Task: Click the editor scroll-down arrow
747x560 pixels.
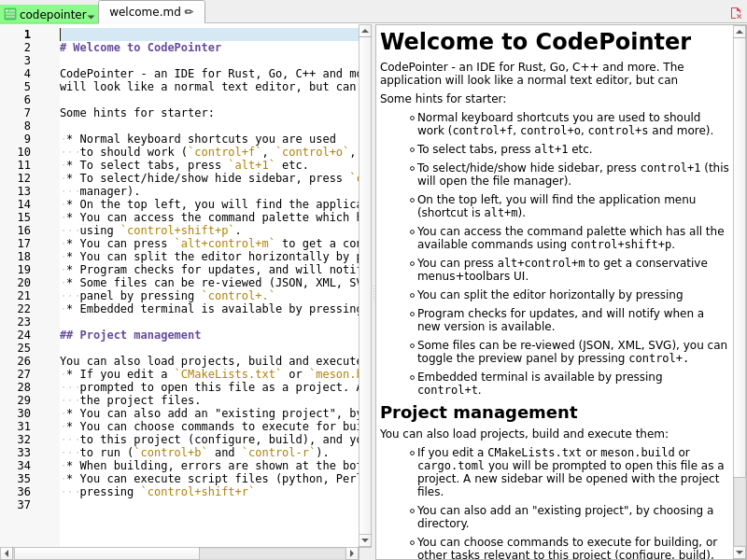Action: coord(365,540)
